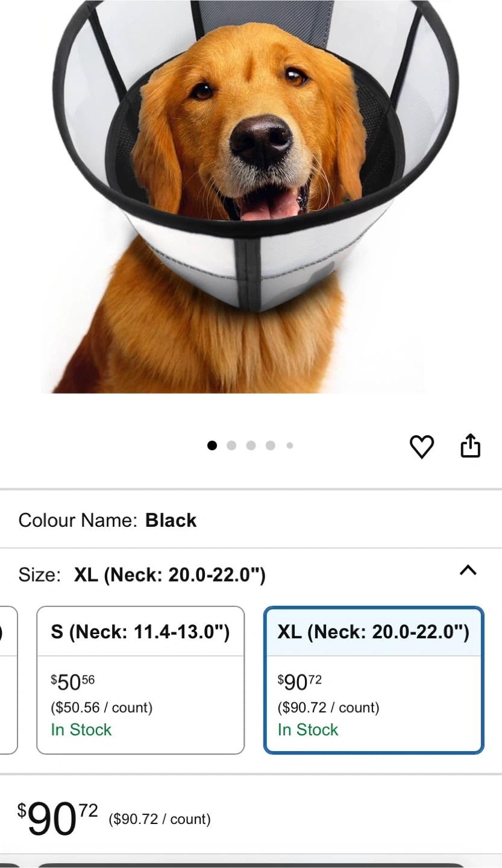Tap the In Stock label under S size

(81, 729)
